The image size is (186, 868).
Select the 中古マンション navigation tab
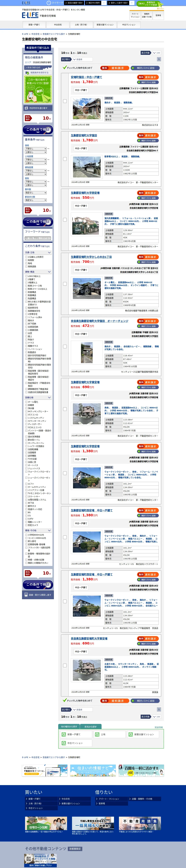[129, 25]
